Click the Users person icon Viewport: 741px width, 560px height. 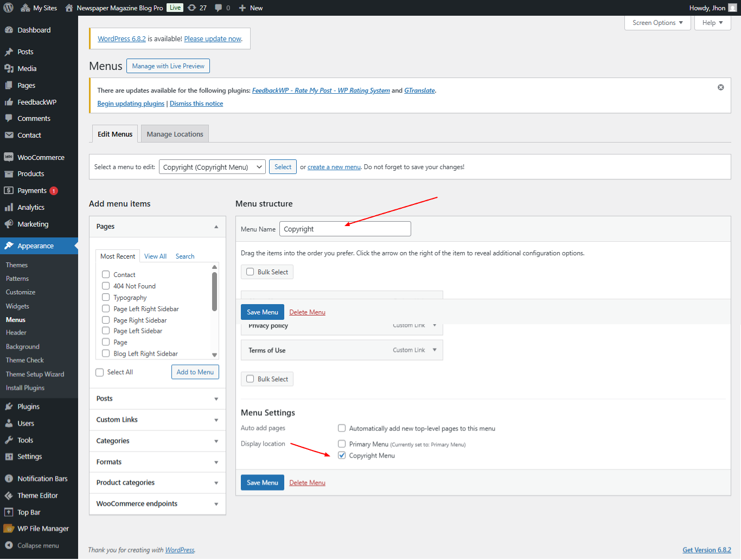click(9, 423)
